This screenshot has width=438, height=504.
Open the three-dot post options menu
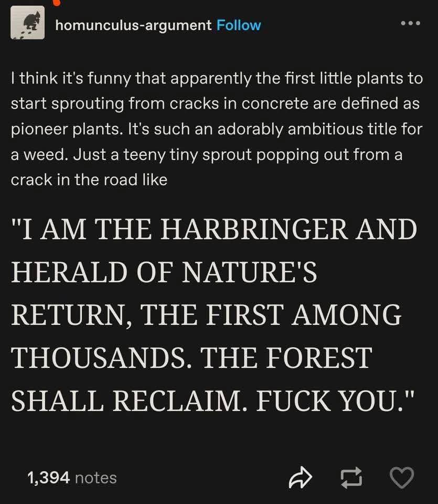point(410,24)
